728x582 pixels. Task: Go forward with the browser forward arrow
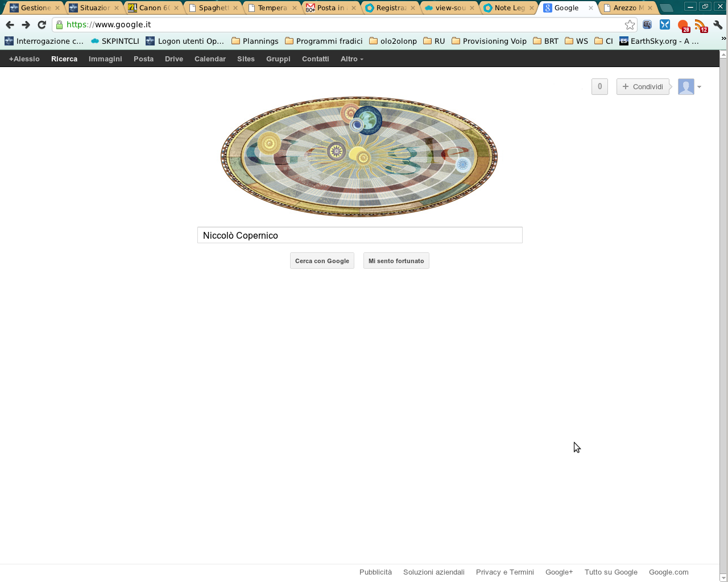(26, 24)
